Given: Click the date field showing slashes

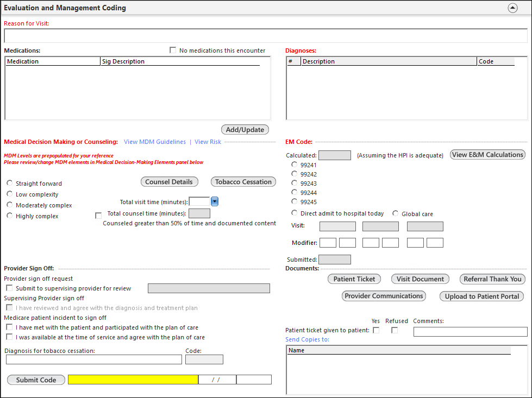Looking at the screenshot, I should (x=217, y=380).
